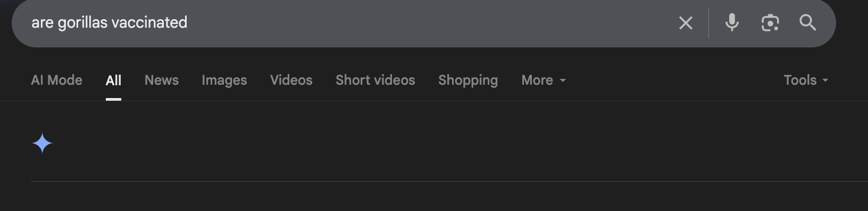
Task: Expand the More search categories menu
Action: (544, 80)
